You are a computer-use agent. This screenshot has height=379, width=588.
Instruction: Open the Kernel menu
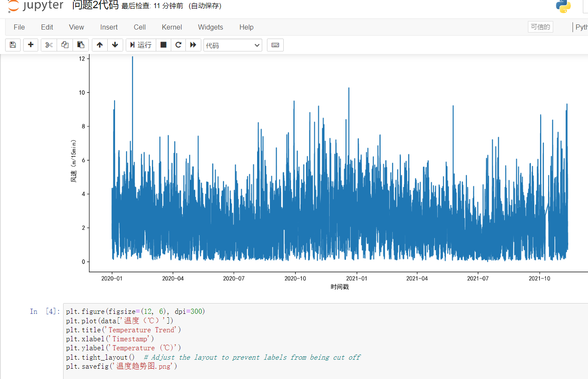172,27
